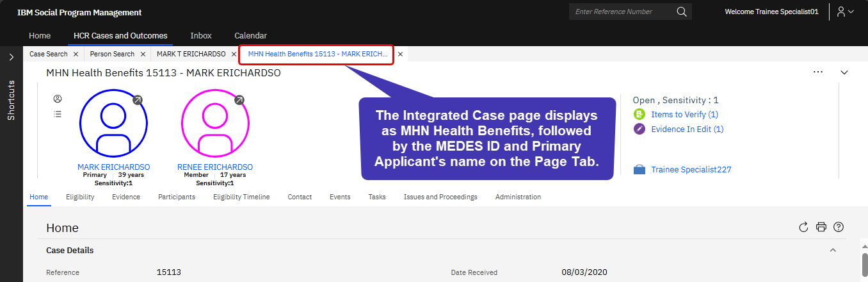Switch to MARK T ERICHARDSO page tab
The image size is (868, 282).
pyautogui.click(x=191, y=54)
